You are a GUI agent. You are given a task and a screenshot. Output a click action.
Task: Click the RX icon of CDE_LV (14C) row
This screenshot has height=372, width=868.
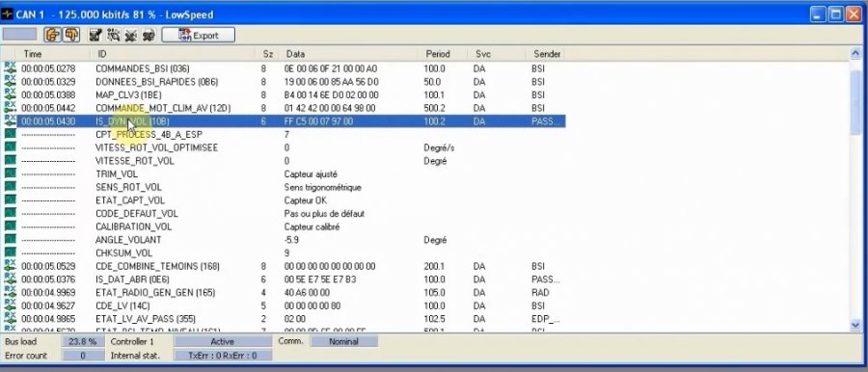(x=10, y=306)
